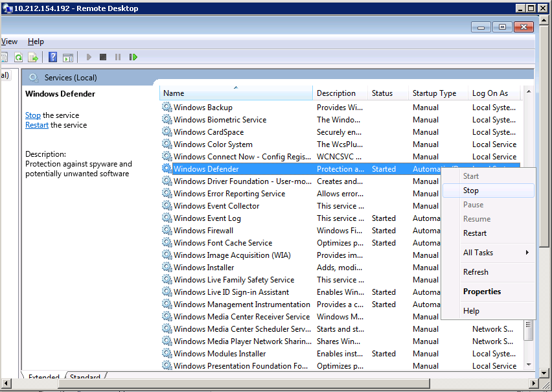Expand All Tasks submenu in context menu
The width and height of the screenshot is (552, 392).
coord(488,253)
